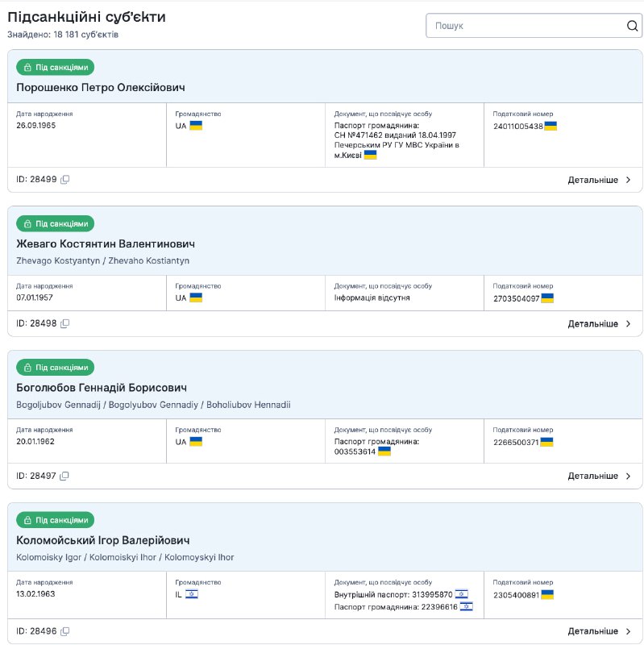This screenshot has height=645, width=644.
Task: Click the Під санкціями badge on Порошенко card
Action: tap(55, 68)
